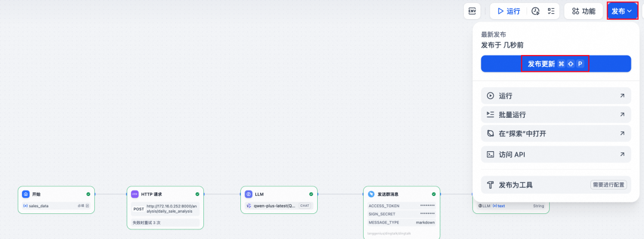Click the LLM node icon
The width and height of the screenshot is (644, 239).
[248, 194]
